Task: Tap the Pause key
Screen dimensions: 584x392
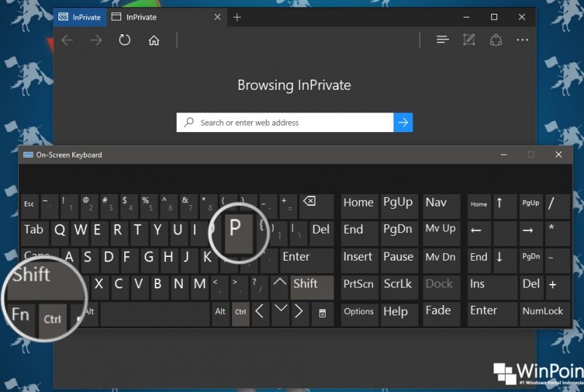Action: coord(399,260)
